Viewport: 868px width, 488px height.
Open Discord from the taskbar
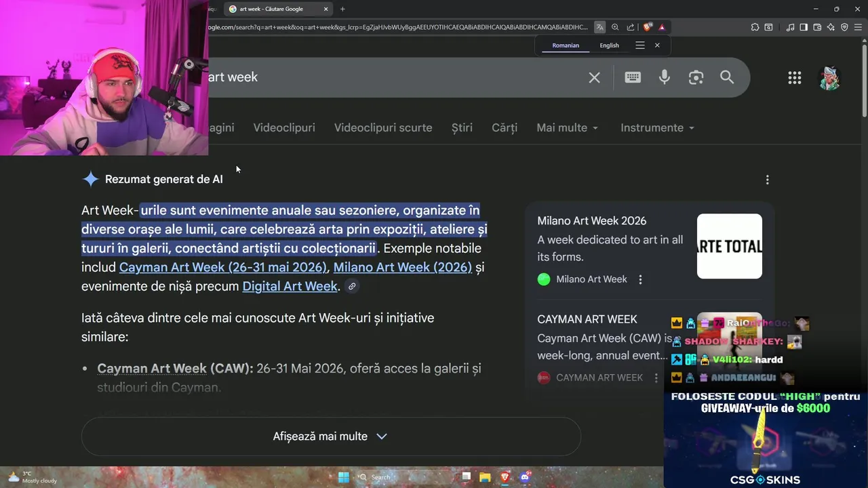click(524, 477)
